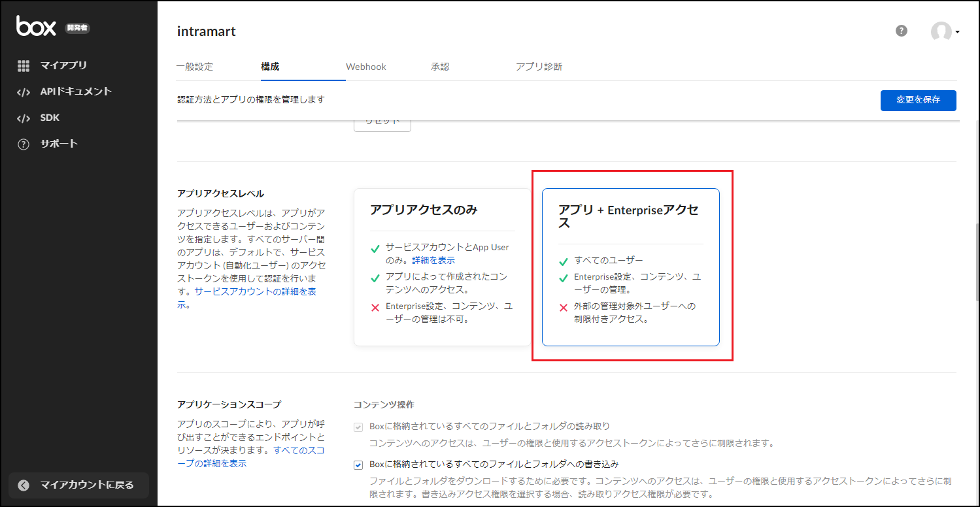Switch to the 一般設定 tab
Viewport: 980px width, 507px height.
[195, 67]
